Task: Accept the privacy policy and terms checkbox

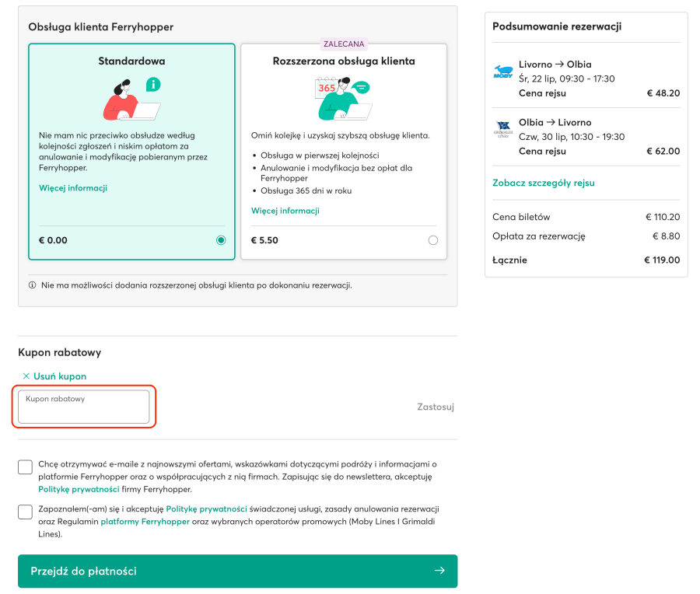Action: coord(25,512)
